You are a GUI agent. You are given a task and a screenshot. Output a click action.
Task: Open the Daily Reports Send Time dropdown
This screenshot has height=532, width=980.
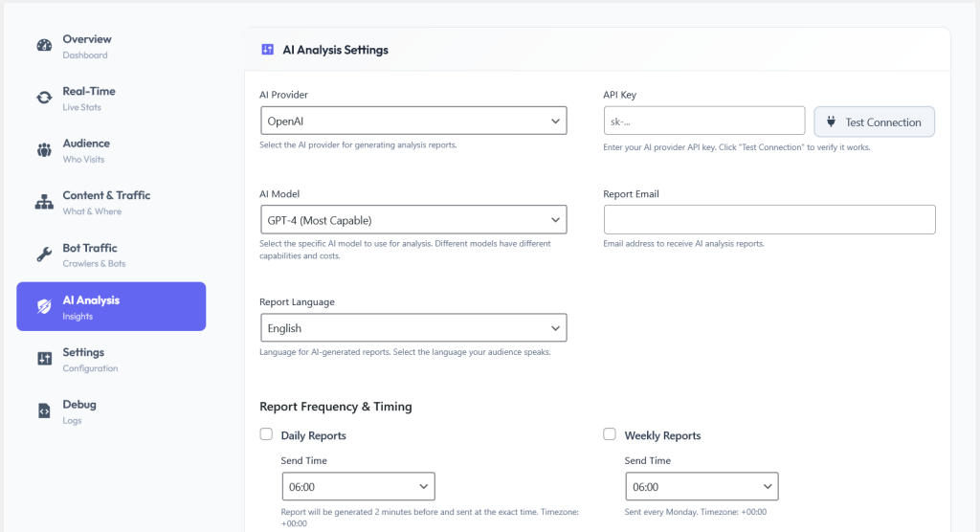point(358,486)
